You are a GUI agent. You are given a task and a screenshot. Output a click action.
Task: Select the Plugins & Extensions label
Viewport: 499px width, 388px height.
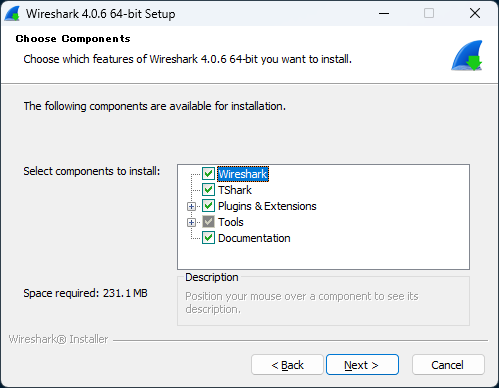pos(267,206)
